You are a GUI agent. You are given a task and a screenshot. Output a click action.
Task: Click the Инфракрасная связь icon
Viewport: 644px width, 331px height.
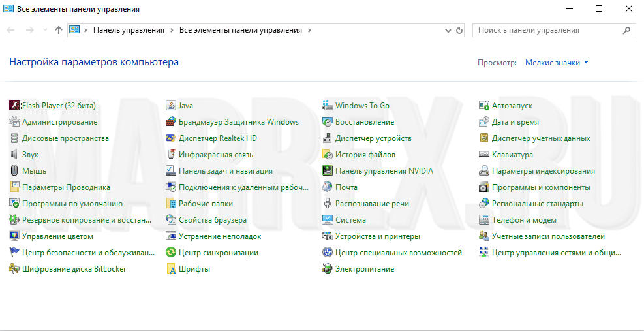pos(171,155)
